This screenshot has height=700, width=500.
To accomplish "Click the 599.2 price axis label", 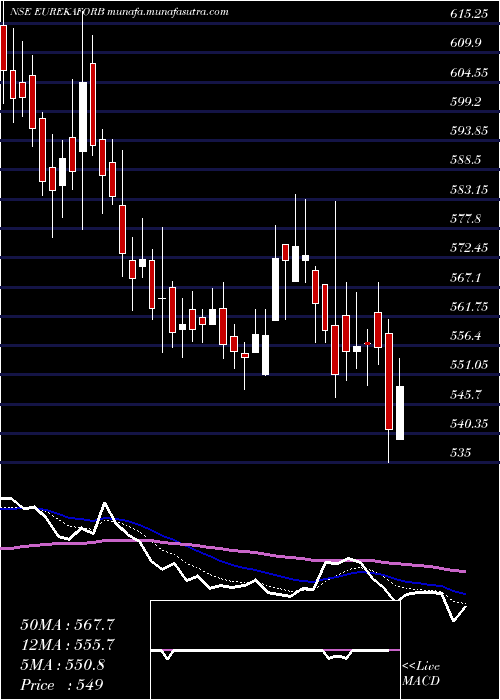I will point(467,102).
